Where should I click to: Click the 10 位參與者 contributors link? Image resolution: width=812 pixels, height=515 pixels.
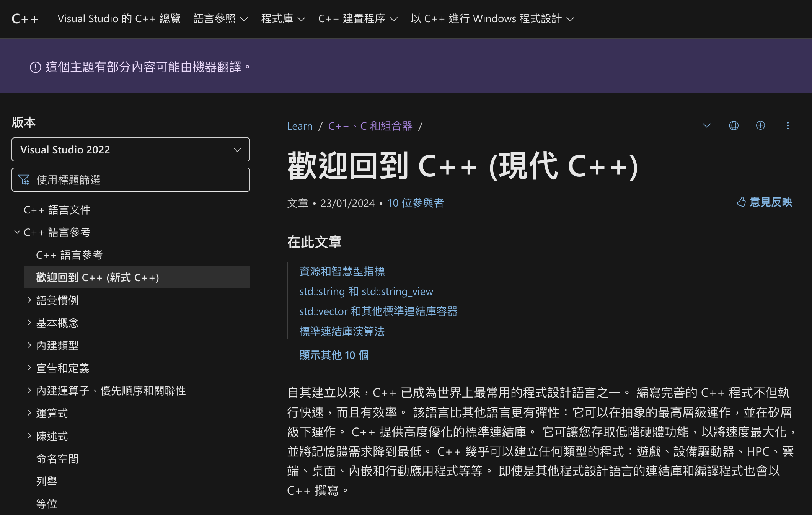[416, 203]
